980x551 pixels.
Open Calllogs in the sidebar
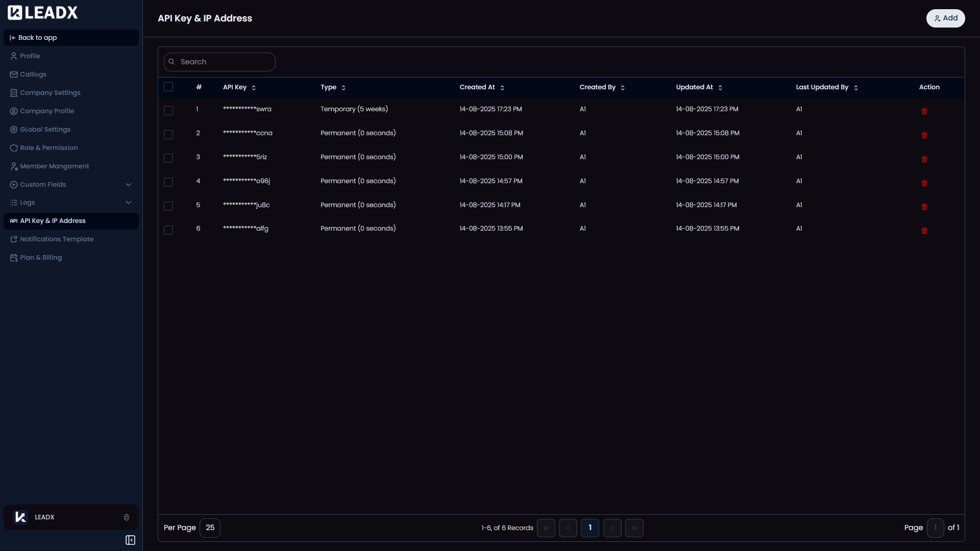pyautogui.click(x=33, y=74)
